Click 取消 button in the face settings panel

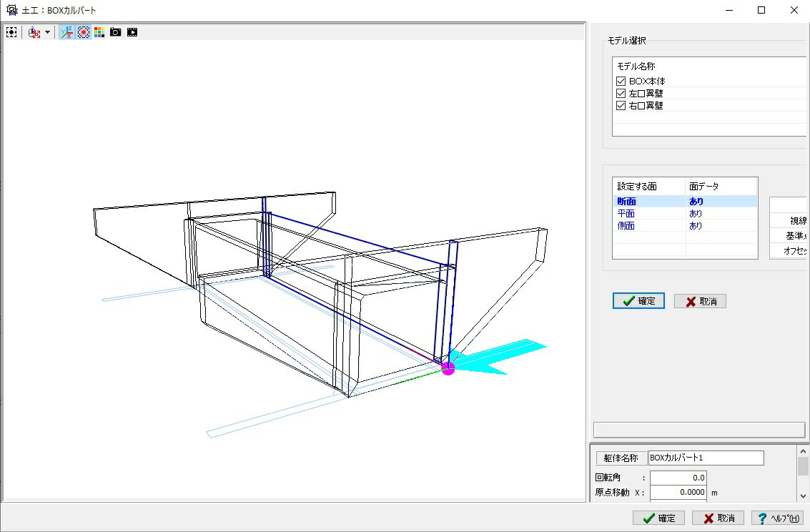[700, 301]
